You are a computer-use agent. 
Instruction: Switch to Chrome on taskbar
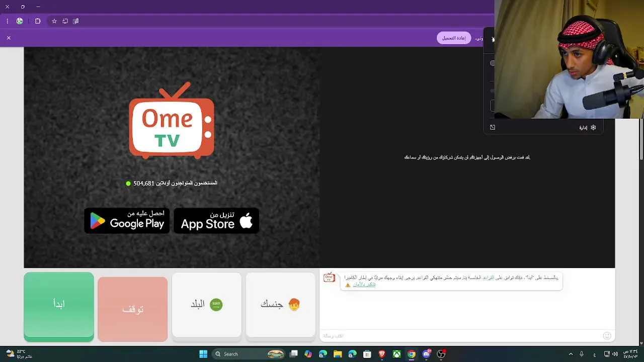[x=412, y=354]
